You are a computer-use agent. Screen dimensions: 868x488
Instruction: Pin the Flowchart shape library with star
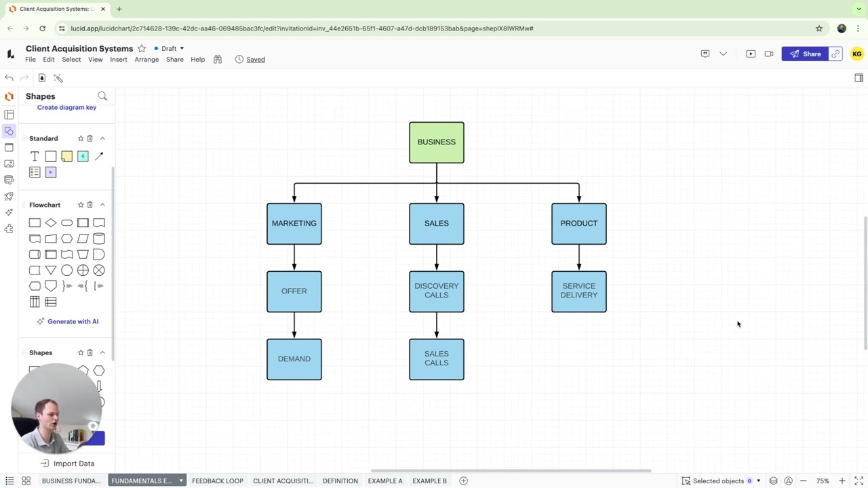coord(81,205)
